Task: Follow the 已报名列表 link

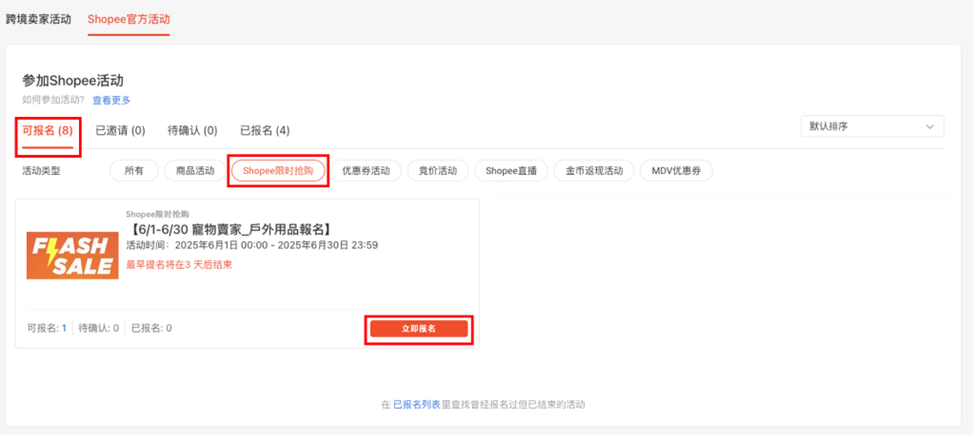Action: coord(417,404)
